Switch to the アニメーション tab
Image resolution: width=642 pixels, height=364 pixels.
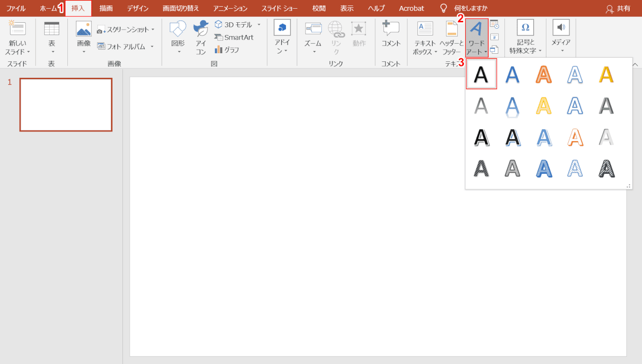pos(230,8)
